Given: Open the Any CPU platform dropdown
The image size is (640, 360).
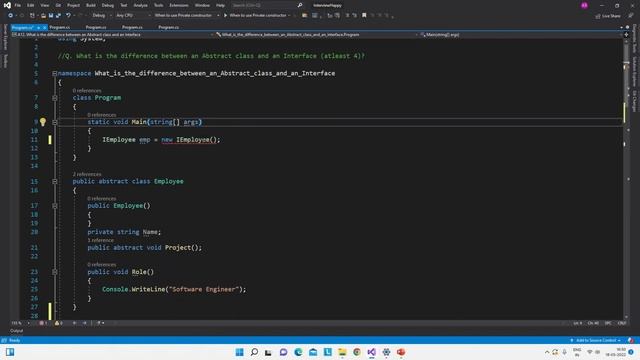Looking at the screenshot, I should (x=133, y=16).
